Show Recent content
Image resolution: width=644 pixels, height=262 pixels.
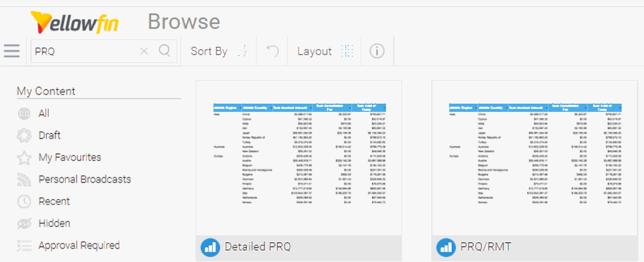click(54, 201)
